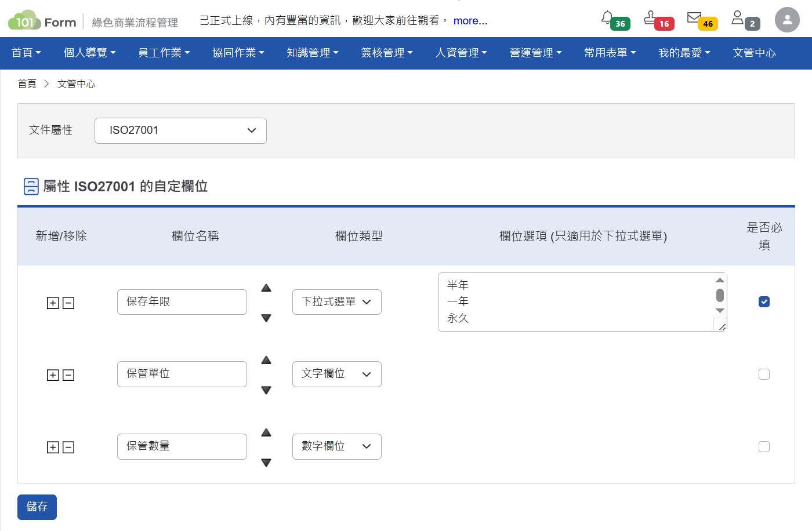Uncheck the required checkbox for 保存年限
812x531 pixels.
coord(764,301)
